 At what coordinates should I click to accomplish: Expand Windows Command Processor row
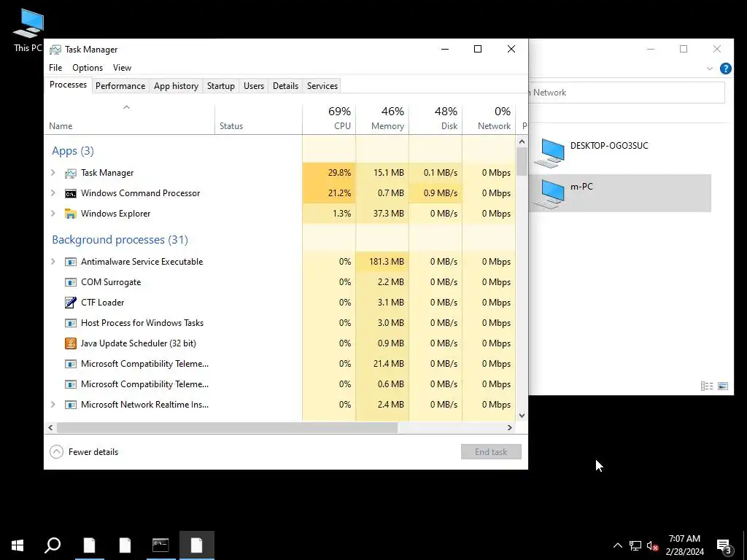(53, 193)
